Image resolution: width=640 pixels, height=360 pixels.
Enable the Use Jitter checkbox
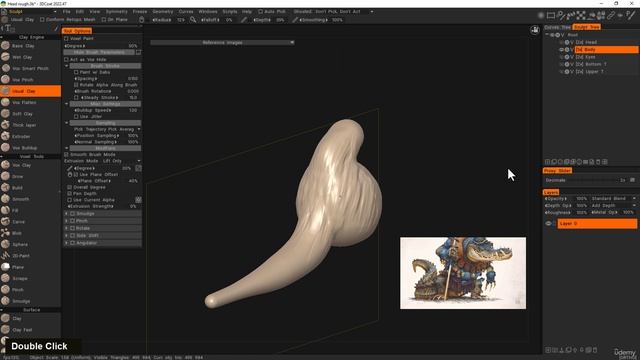[x=76, y=117]
